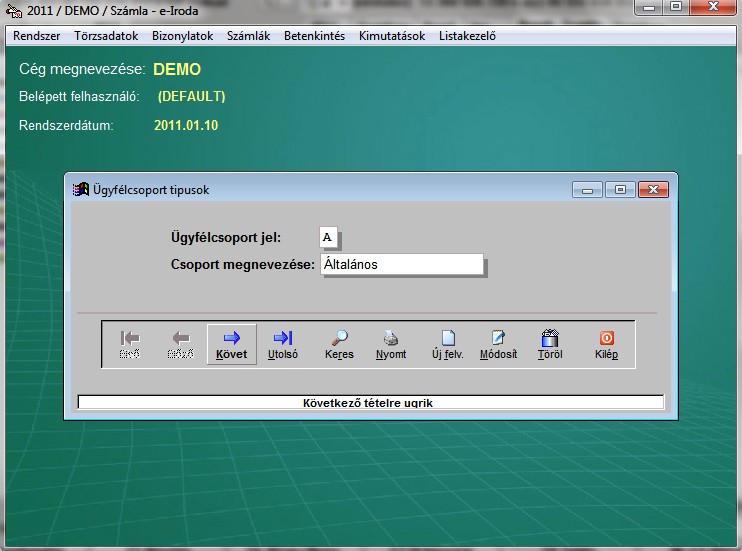Click the disabled Előző previous-record button
Viewport: 742px width, 551px height.
[x=180, y=344]
